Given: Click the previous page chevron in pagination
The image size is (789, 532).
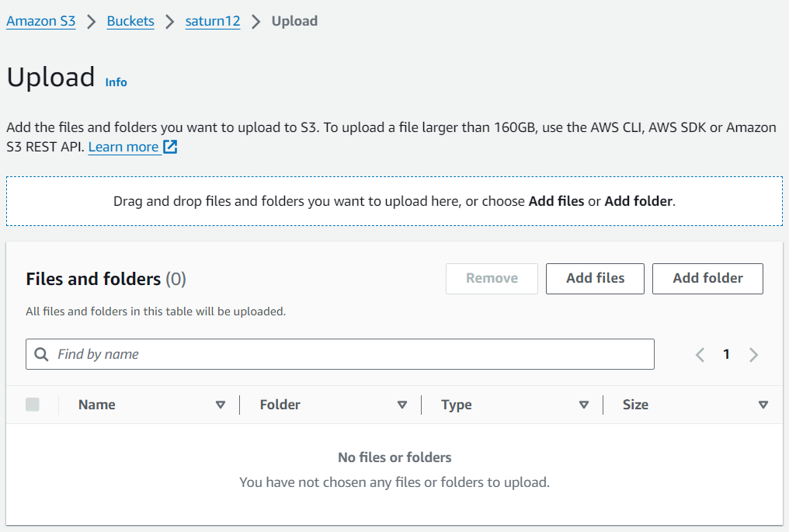Looking at the screenshot, I should pyautogui.click(x=700, y=354).
